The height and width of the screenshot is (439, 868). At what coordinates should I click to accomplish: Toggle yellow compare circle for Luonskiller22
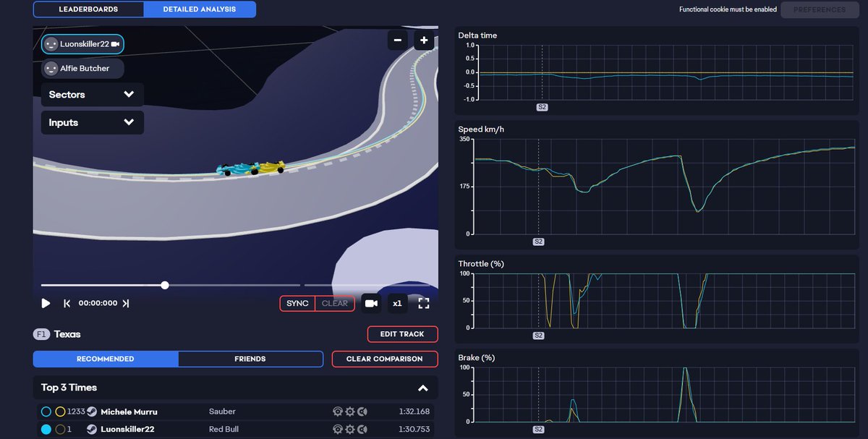point(60,429)
